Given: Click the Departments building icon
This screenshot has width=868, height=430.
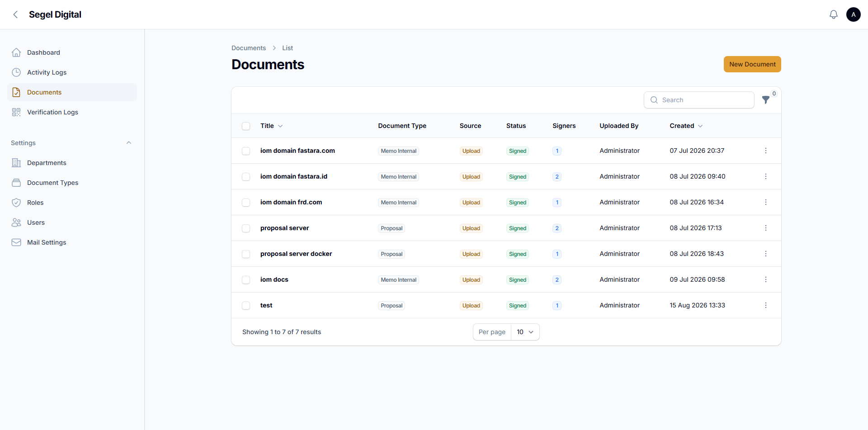Looking at the screenshot, I should (16, 163).
